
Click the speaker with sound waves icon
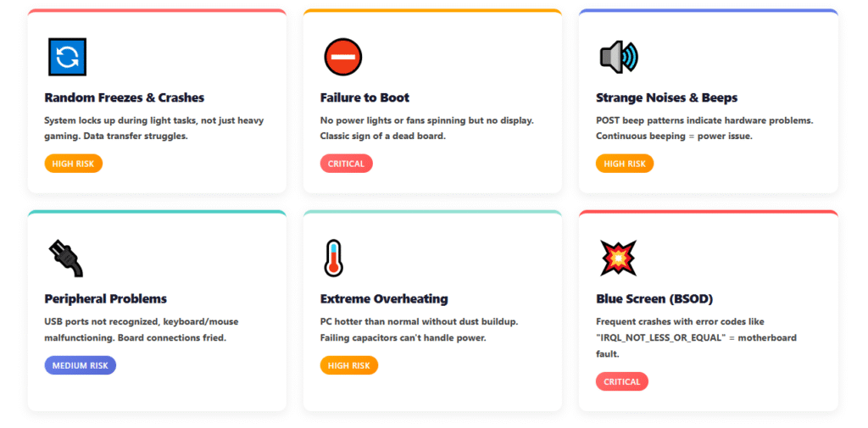tap(618, 57)
